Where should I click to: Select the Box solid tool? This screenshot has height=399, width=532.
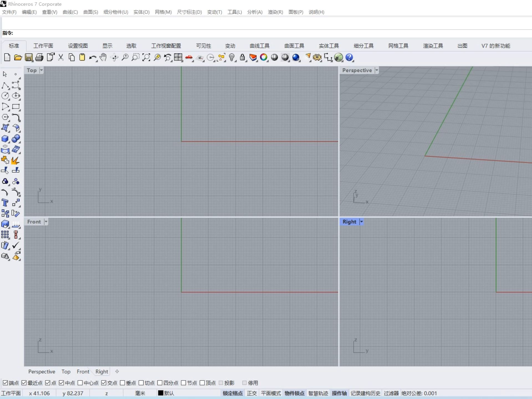point(5,139)
